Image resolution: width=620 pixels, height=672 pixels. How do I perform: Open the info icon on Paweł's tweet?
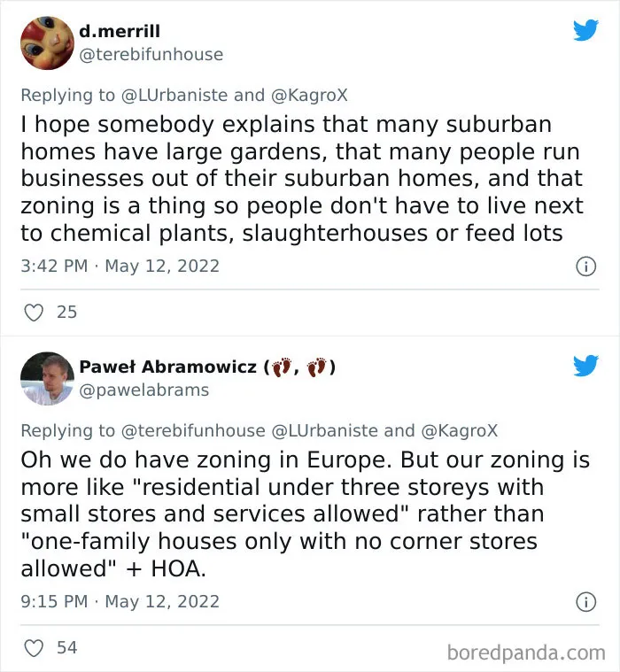(585, 602)
